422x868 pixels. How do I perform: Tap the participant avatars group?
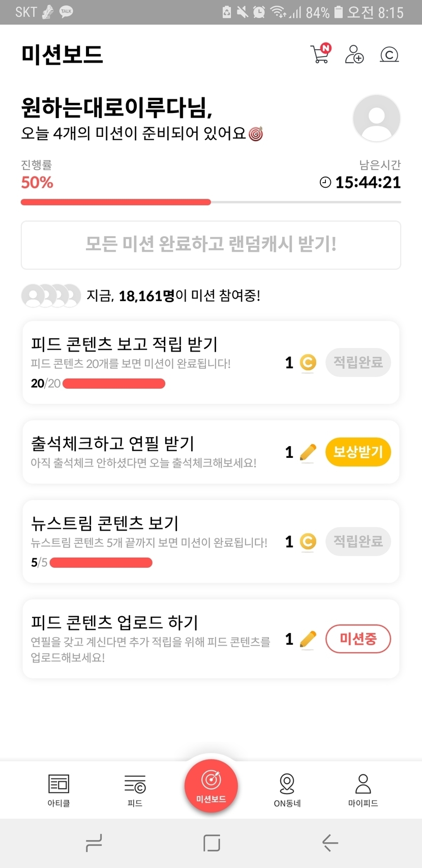click(x=51, y=296)
